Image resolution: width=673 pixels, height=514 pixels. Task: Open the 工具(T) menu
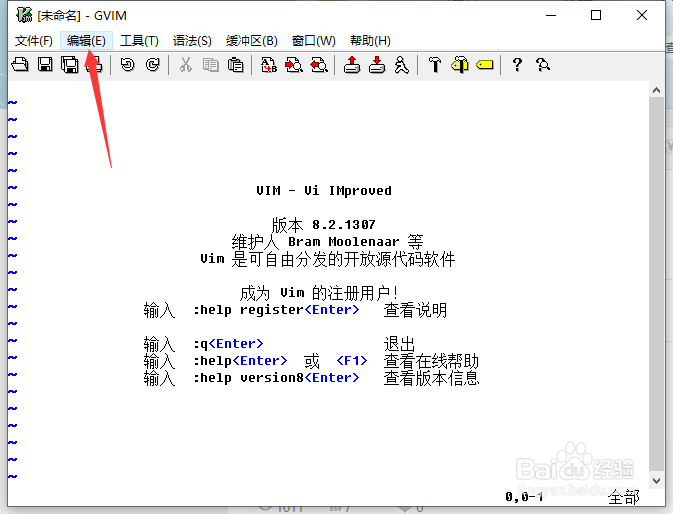pos(139,41)
